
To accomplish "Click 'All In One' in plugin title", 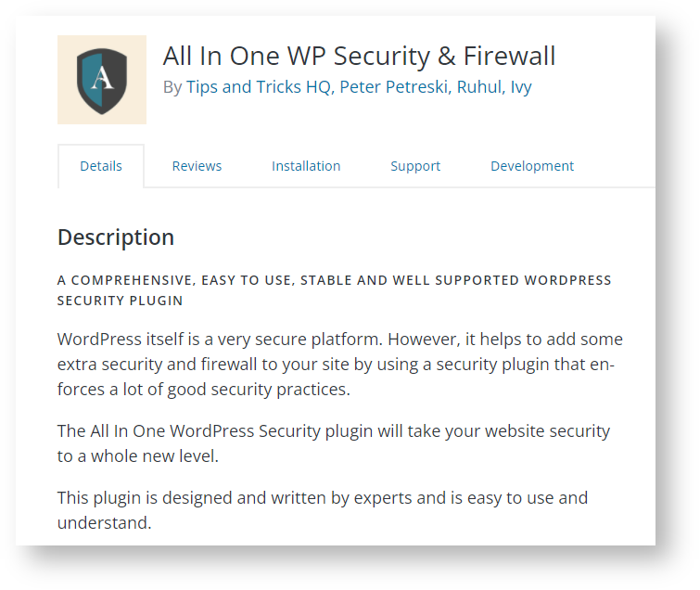I will [221, 56].
